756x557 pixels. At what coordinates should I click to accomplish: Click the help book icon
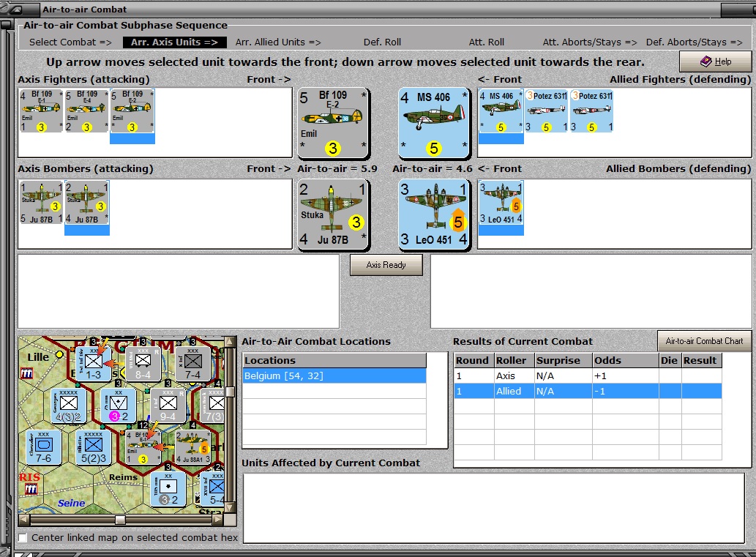pos(706,61)
